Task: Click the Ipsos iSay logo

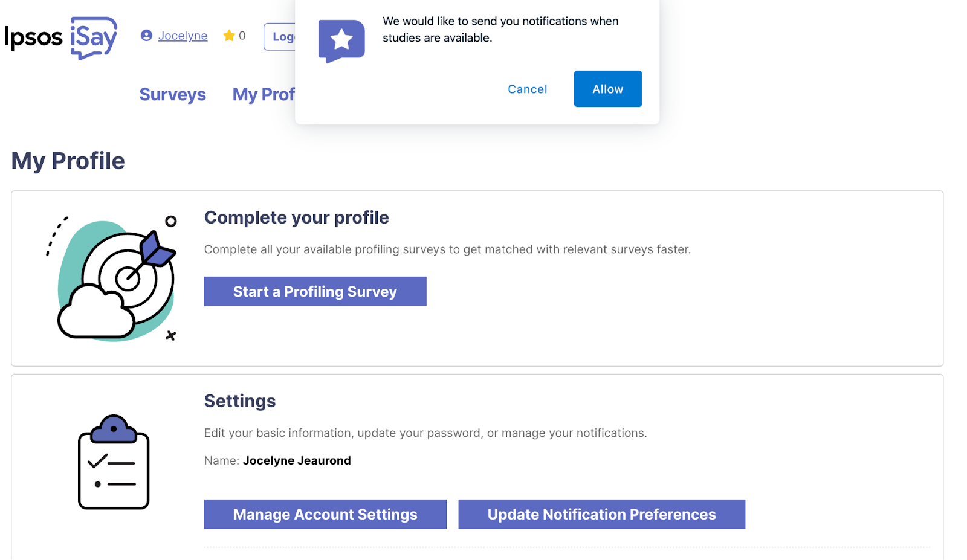Action: click(61, 37)
